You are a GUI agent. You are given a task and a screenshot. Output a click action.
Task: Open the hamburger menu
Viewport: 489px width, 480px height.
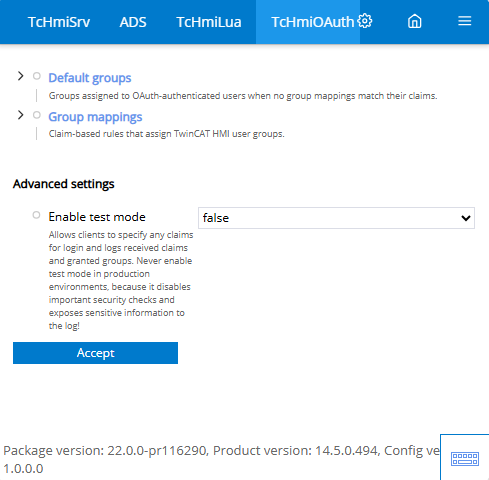click(x=464, y=21)
